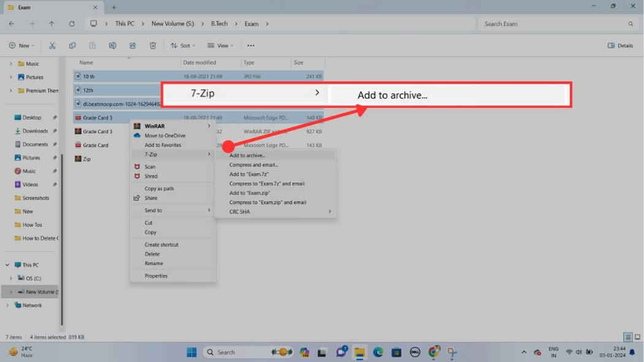644x362 pixels.
Task: Select the 10 th file row
Action: pyautogui.click(x=198, y=77)
